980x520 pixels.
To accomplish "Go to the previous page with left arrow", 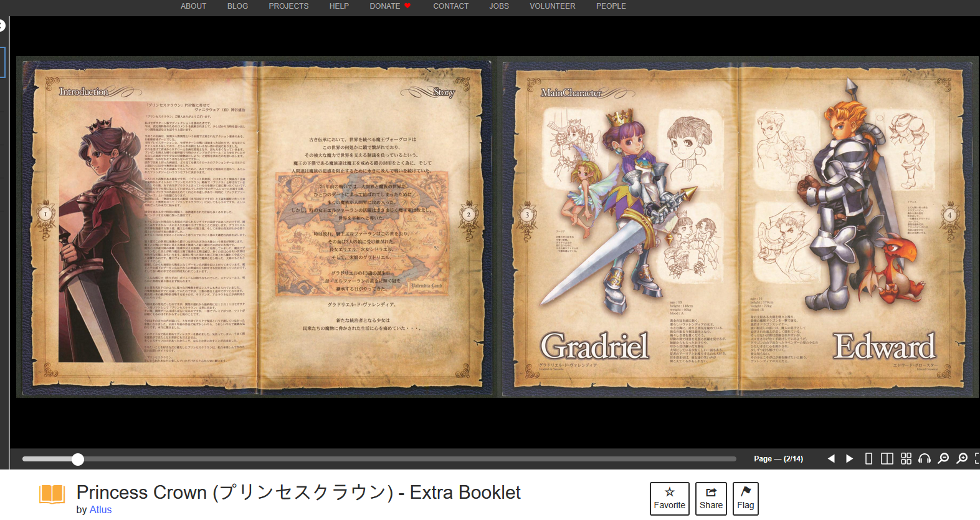I will click(x=831, y=459).
